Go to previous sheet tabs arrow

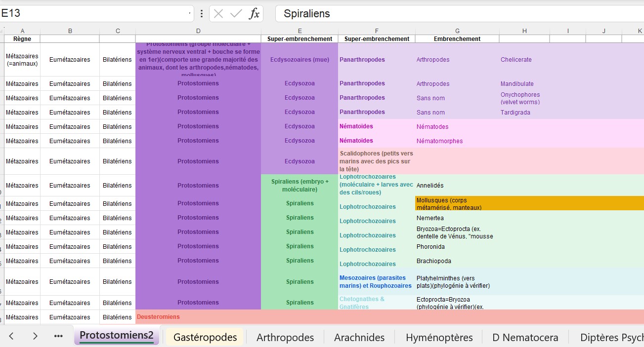(11, 336)
